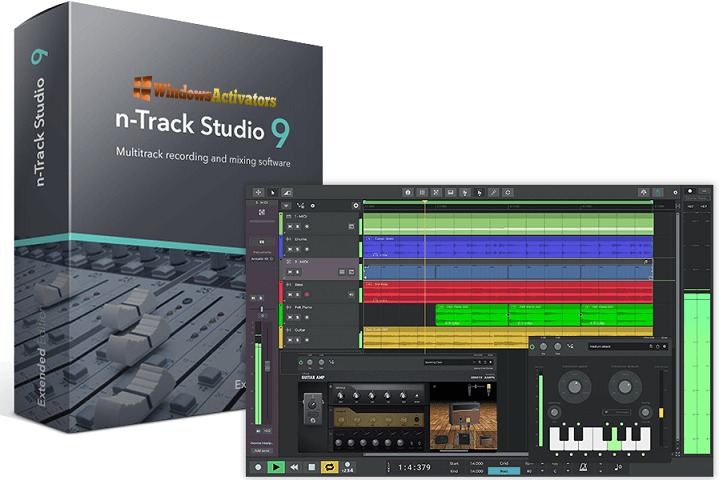This screenshot has width=727, height=480.
Task: Click the time counter 1:4:379
Action: point(414,467)
